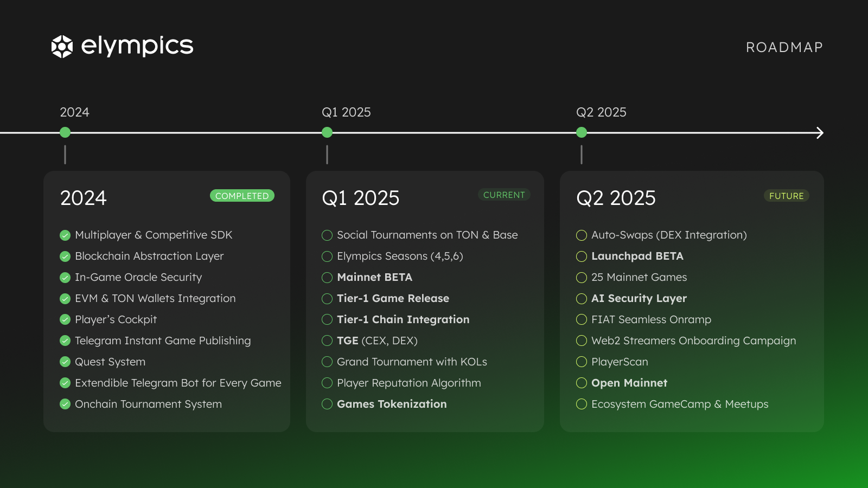Click the circle beside Grand Tournament with KOLs
This screenshot has width=868, height=488.
327,362
